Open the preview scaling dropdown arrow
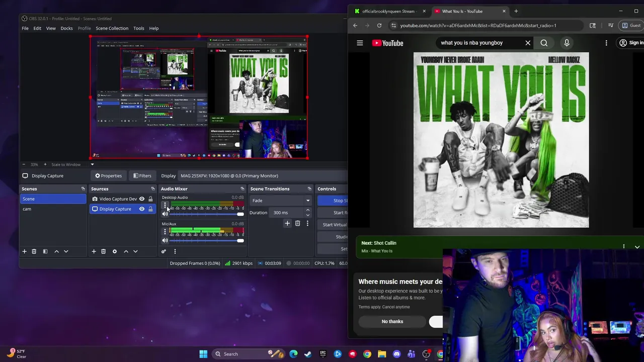The image size is (644, 362). pos(92,164)
